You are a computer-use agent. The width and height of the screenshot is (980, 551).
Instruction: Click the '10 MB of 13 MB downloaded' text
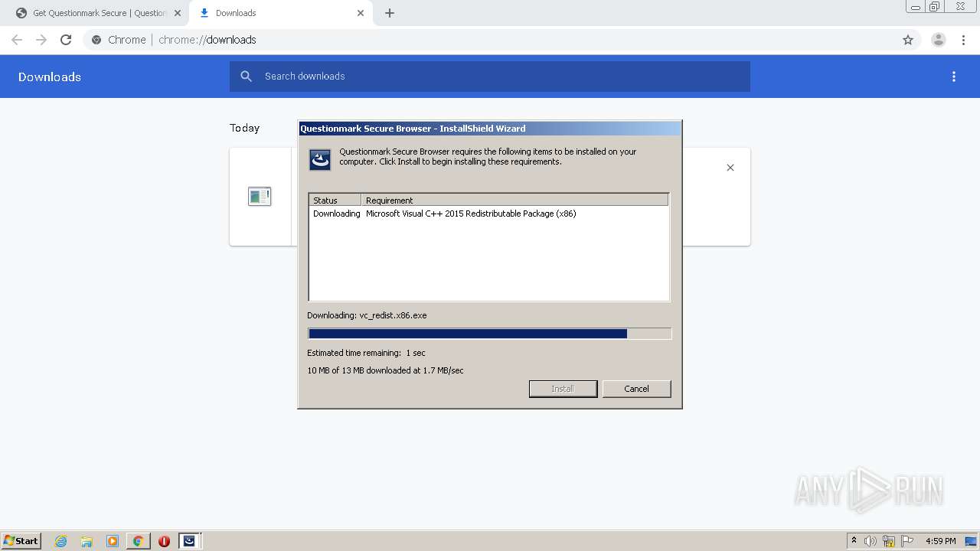(385, 370)
